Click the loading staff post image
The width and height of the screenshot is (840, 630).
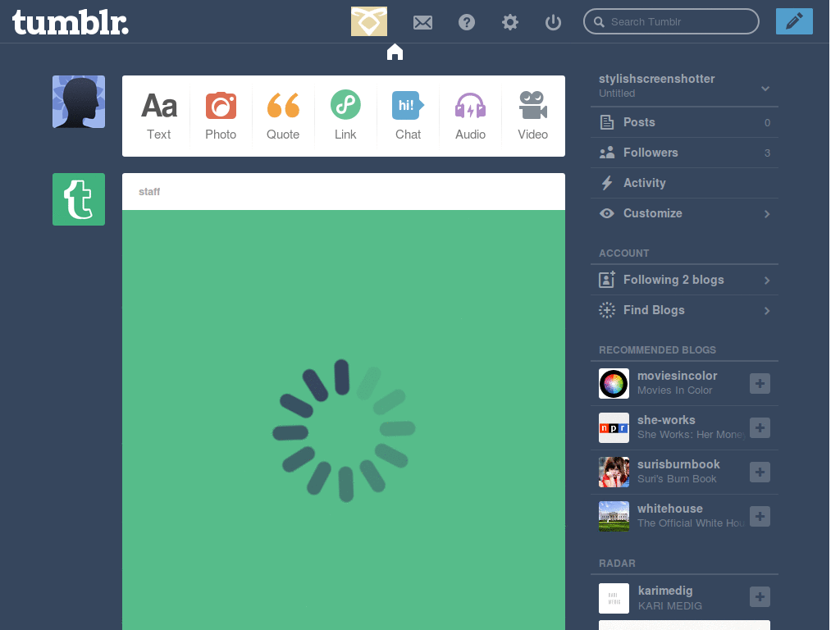344,420
